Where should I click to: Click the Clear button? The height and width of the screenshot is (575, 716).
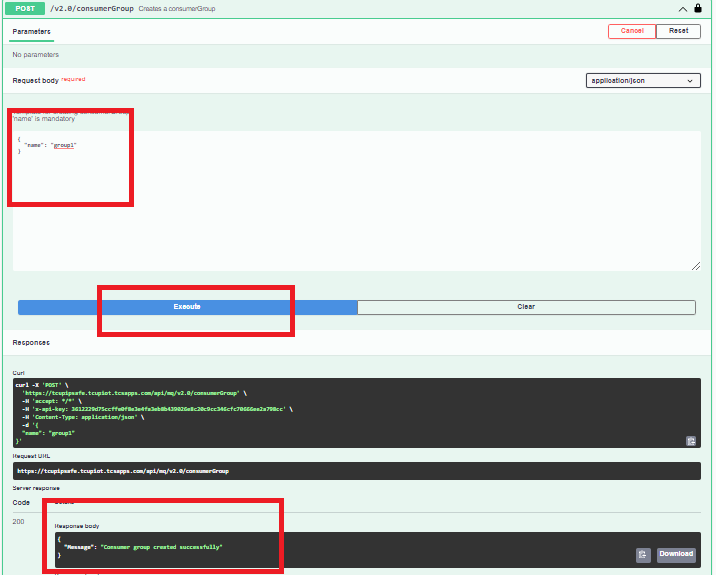click(x=526, y=307)
